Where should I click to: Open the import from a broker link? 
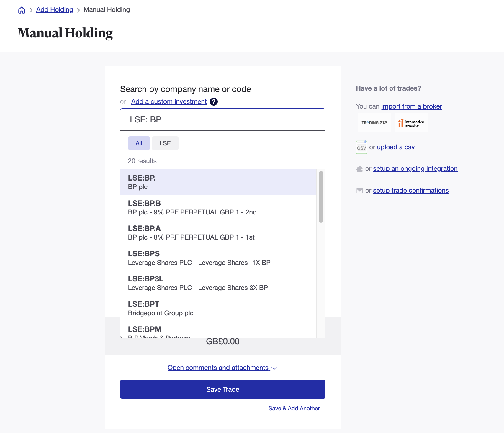412,106
